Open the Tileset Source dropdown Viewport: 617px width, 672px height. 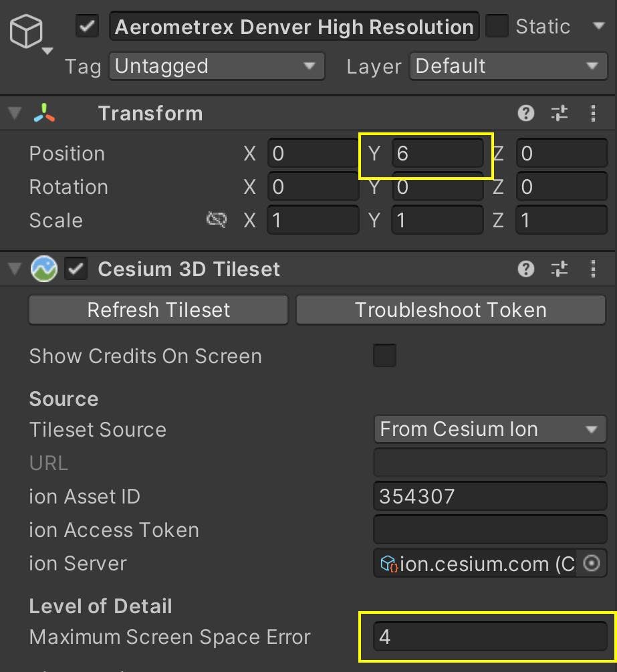pos(489,429)
